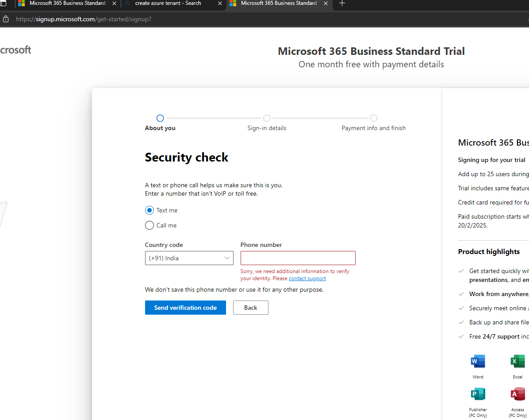Click the Sign-in details step circle
The height and width of the screenshot is (420, 529).
267,118
